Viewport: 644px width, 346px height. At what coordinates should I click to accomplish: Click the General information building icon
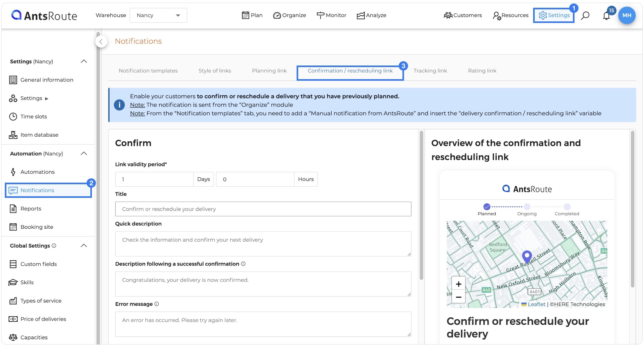click(13, 80)
